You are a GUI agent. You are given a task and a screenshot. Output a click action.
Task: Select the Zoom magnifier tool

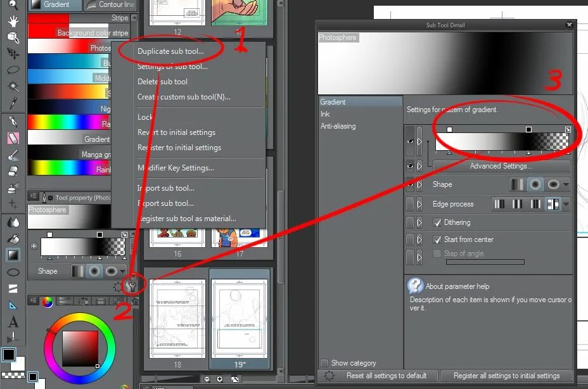coord(13,4)
